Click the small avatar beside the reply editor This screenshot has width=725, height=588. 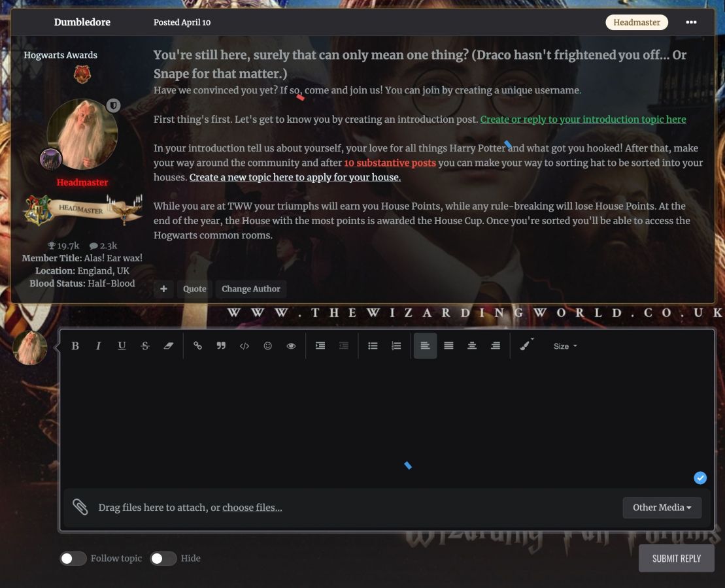coord(29,348)
